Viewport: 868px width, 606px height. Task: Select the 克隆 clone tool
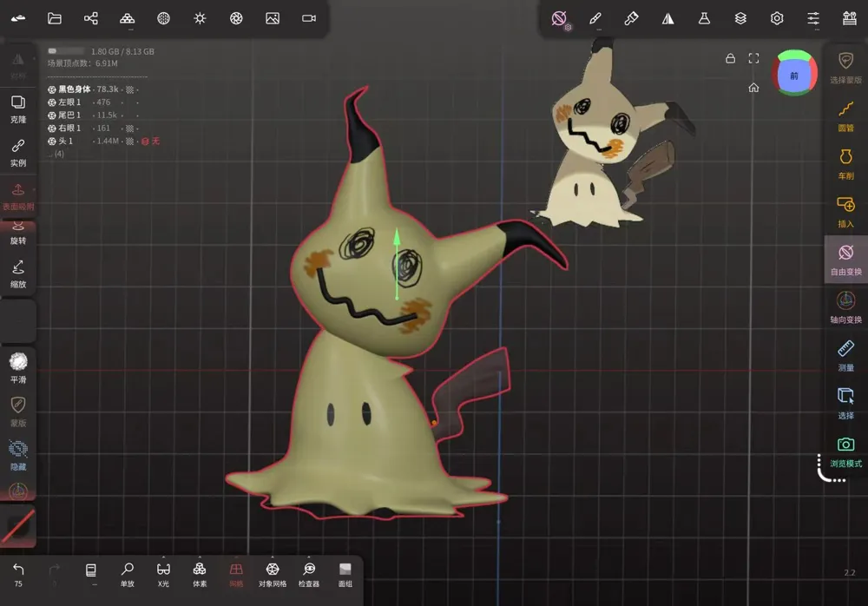tap(17, 109)
